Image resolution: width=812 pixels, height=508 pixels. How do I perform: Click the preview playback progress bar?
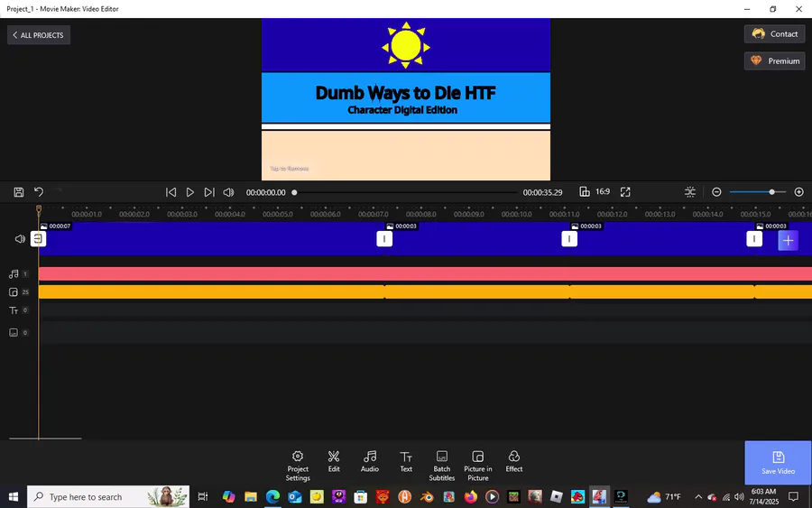(x=405, y=192)
